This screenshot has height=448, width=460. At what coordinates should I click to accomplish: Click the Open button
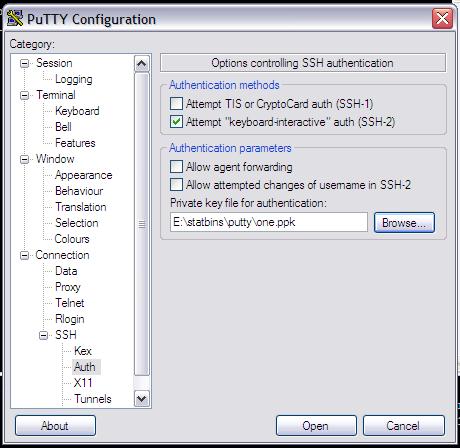316,425
